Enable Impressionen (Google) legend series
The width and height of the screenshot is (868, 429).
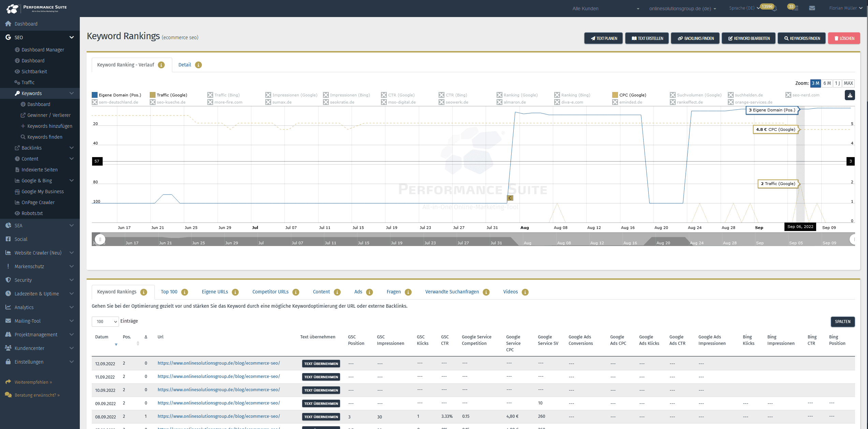[x=291, y=95]
